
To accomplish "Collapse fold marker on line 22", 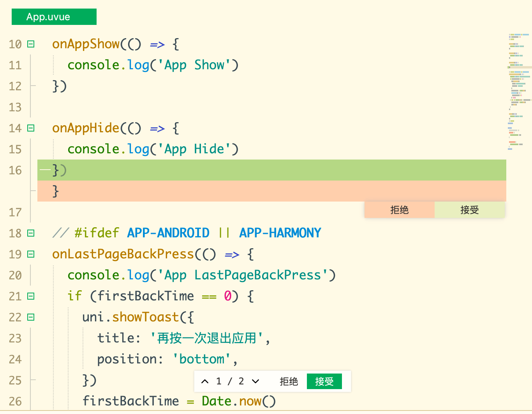I will pos(31,317).
